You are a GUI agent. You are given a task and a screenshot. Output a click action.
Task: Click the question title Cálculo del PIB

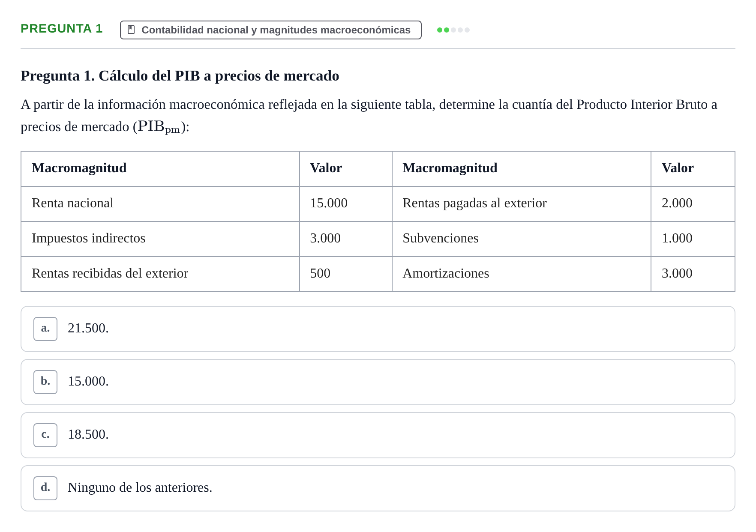click(180, 75)
